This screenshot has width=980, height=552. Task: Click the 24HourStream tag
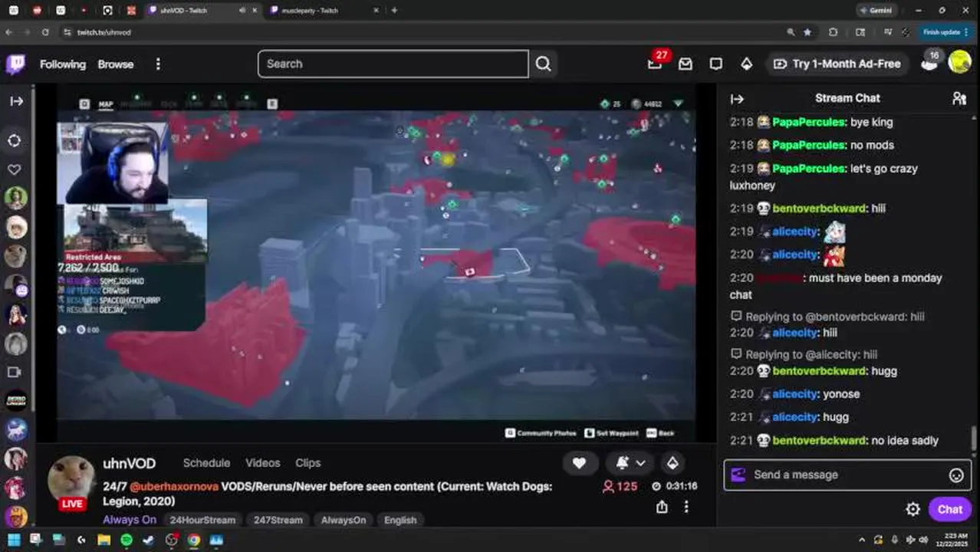(202, 520)
